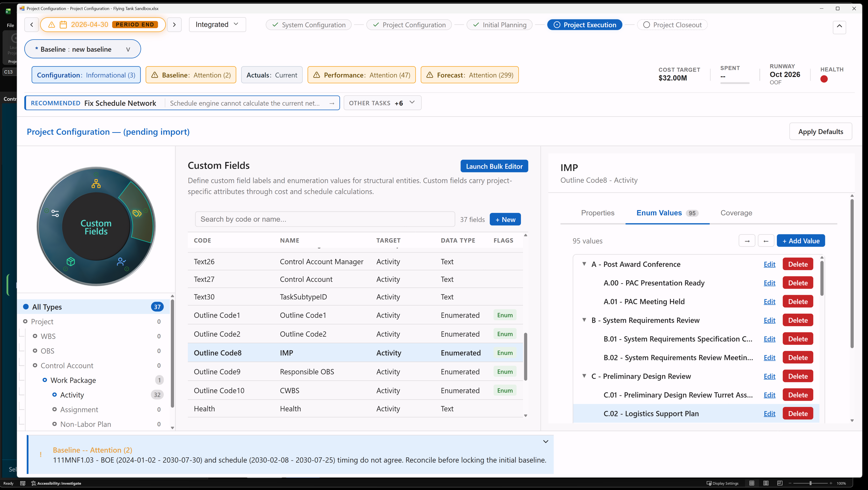Click the WBS hierarchy icon on wheel
The width and height of the screenshot is (868, 490).
96,183
